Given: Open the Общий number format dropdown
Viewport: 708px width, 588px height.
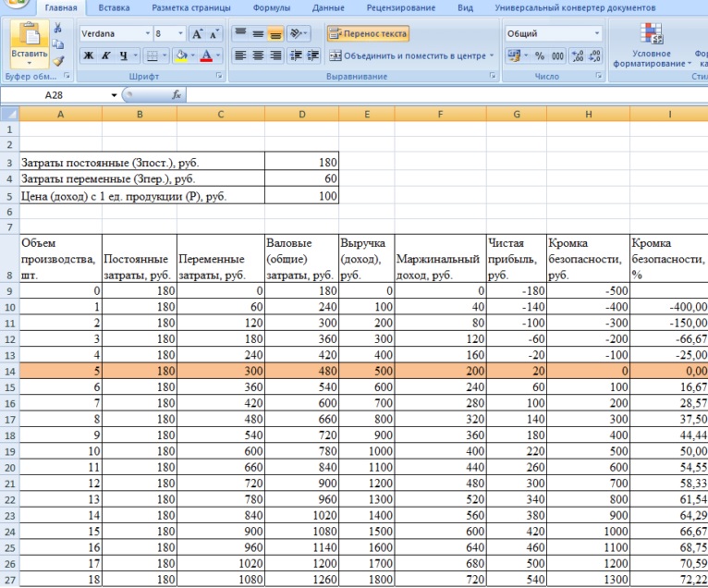Looking at the screenshot, I should coord(597,33).
